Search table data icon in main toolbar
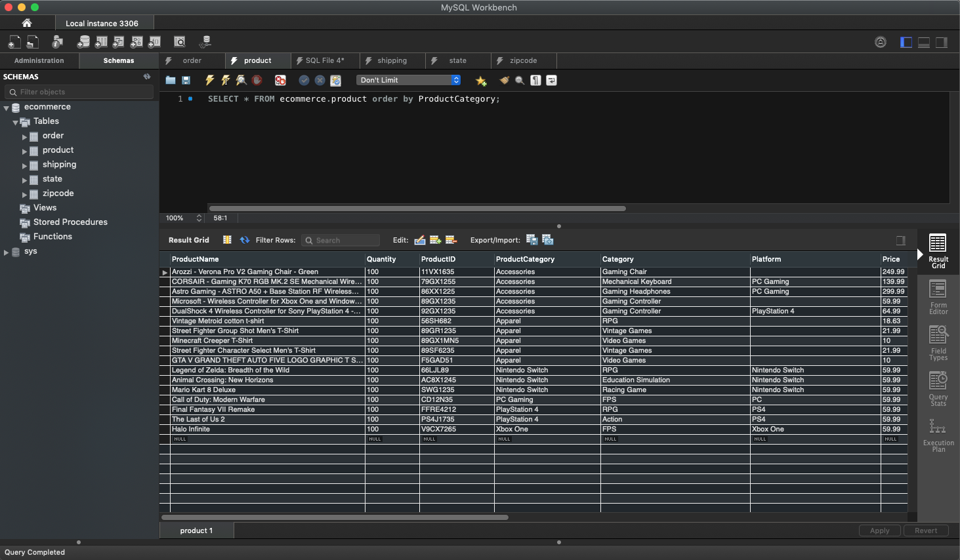Image resolution: width=960 pixels, height=560 pixels. click(x=179, y=42)
